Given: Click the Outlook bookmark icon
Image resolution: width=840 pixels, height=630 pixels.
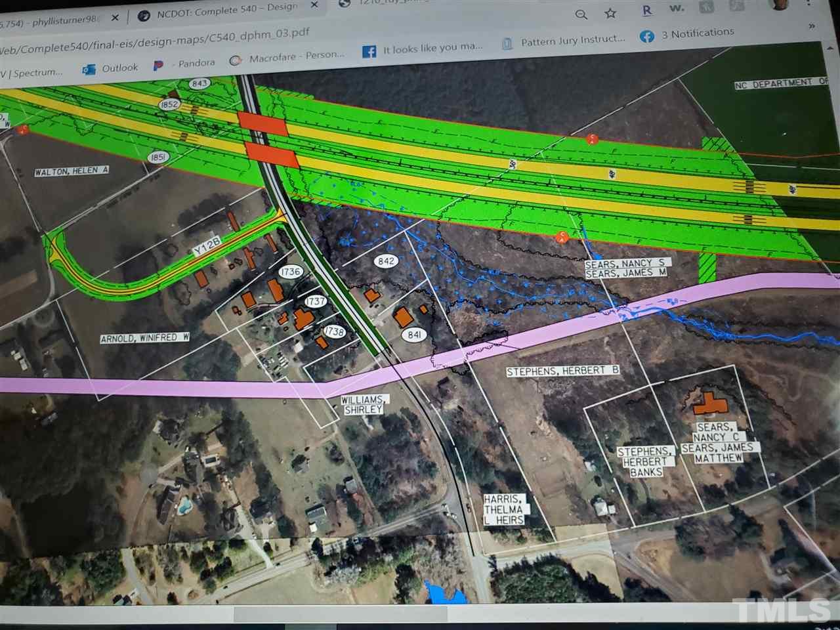Looking at the screenshot, I should [89, 69].
